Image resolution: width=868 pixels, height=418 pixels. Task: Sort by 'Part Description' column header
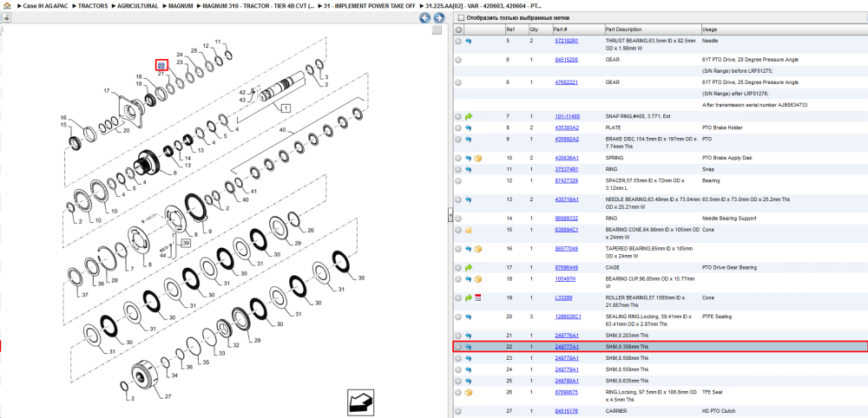pos(623,29)
